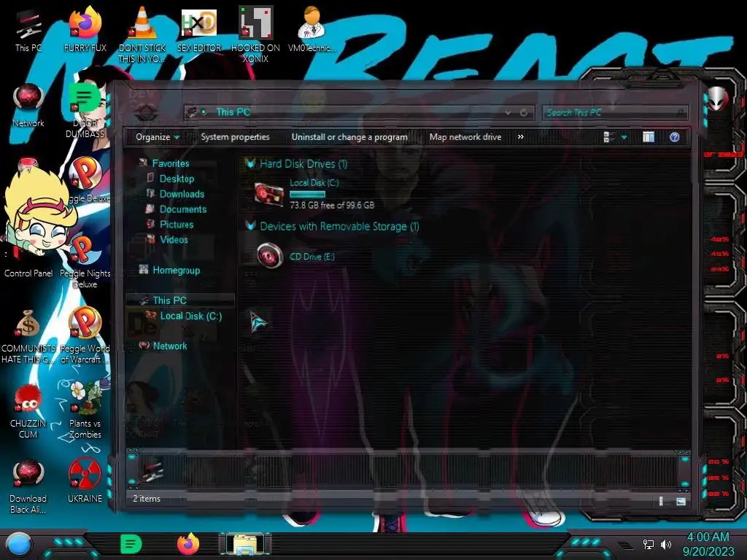Click the Search This PC field
The image size is (747, 560).
tap(615, 112)
